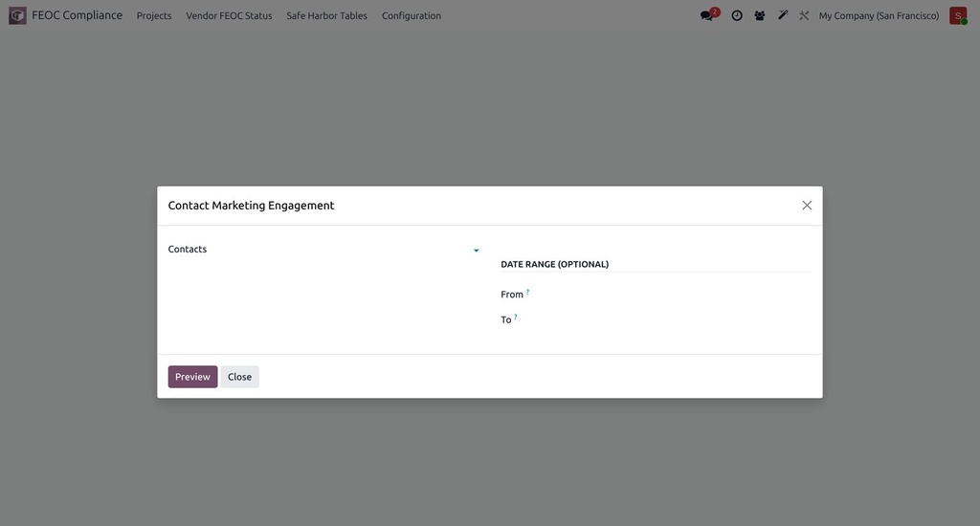The image size is (980, 526).
Task: Click the Close button
Action: click(239, 377)
